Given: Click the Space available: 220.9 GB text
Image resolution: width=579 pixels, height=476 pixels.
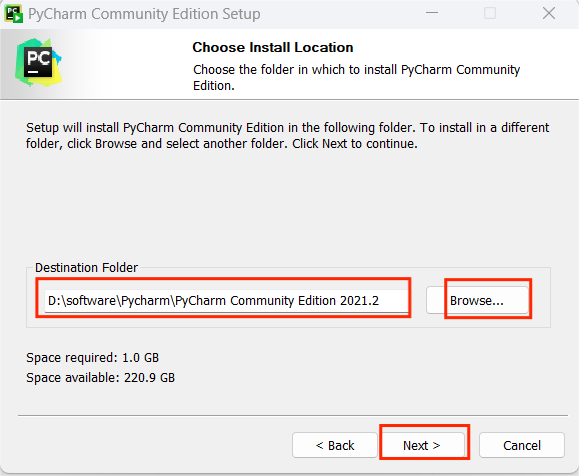Looking at the screenshot, I should (x=100, y=377).
